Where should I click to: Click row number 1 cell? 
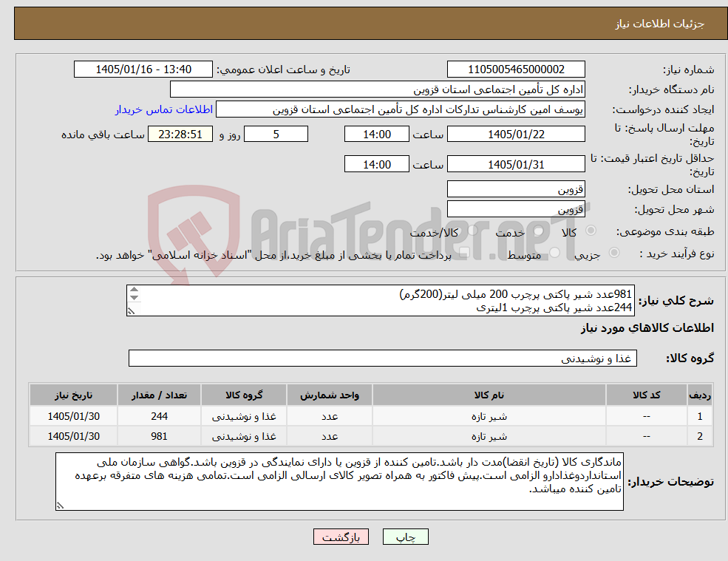pyautogui.click(x=700, y=417)
